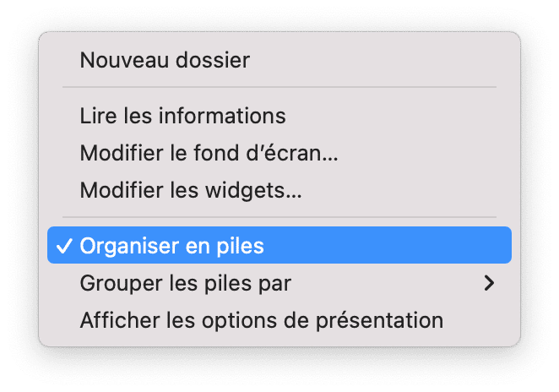The image size is (559, 392).
Task: Choose Lire les informations
Action: tap(182, 115)
